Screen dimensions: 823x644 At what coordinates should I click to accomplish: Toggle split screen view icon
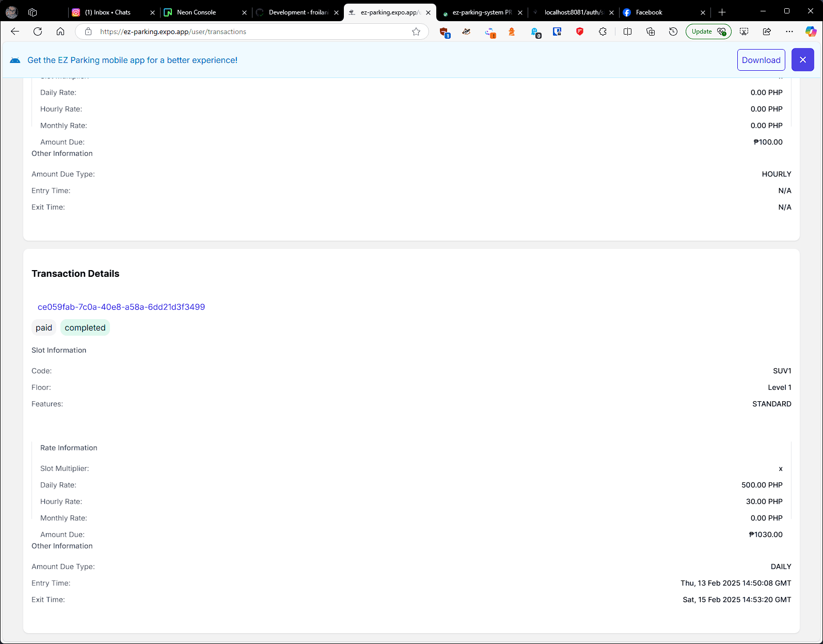[x=627, y=32]
